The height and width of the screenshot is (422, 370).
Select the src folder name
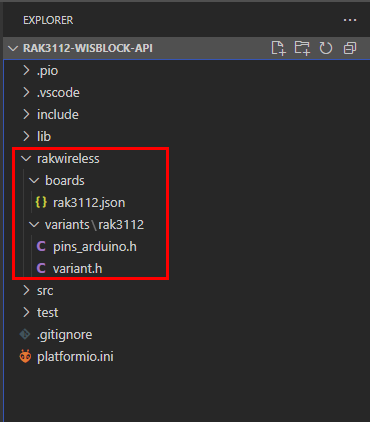tap(45, 291)
